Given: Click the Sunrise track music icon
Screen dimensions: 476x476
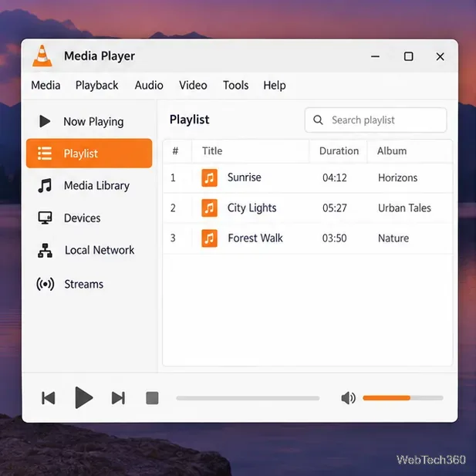Looking at the screenshot, I should 210,177.
